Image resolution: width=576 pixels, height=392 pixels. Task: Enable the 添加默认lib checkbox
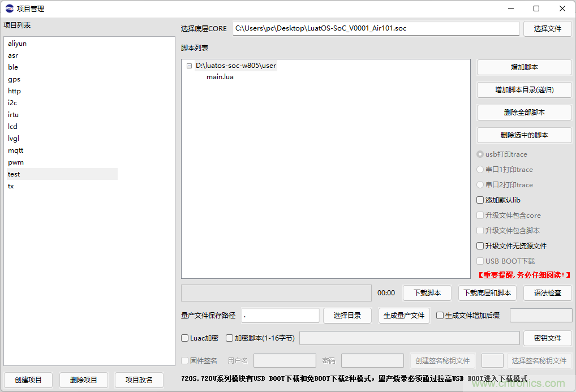click(x=480, y=200)
